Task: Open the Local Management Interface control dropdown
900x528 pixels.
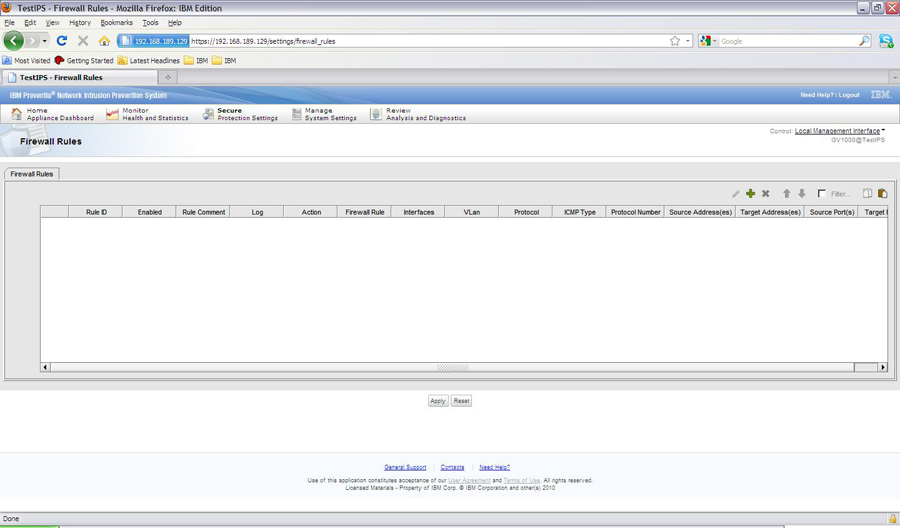Action: tap(839, 131)
